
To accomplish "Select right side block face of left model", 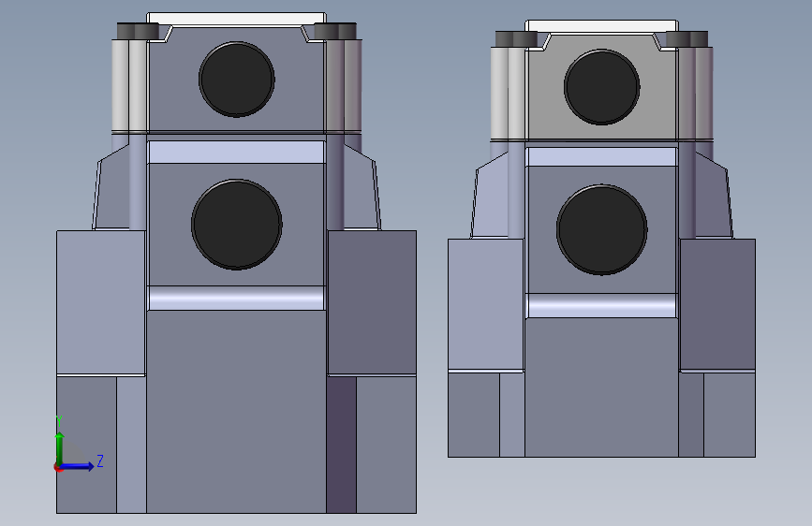I will point(373,301).
